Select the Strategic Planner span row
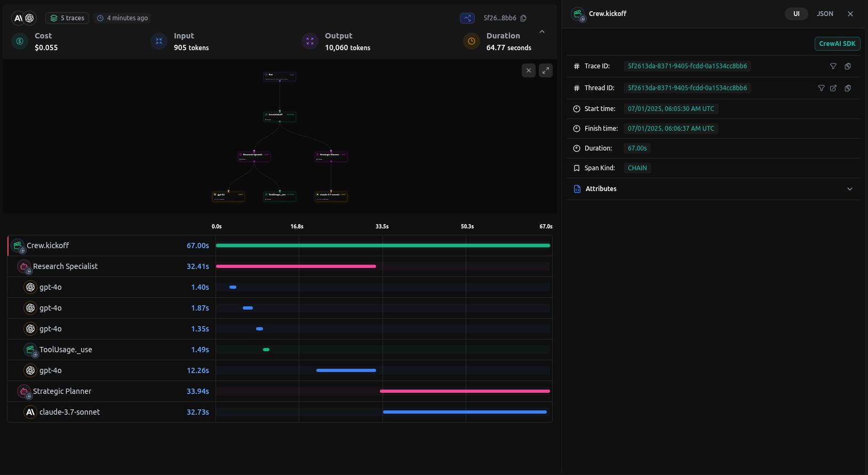This screenshot has width=868, height=475. 62,391
